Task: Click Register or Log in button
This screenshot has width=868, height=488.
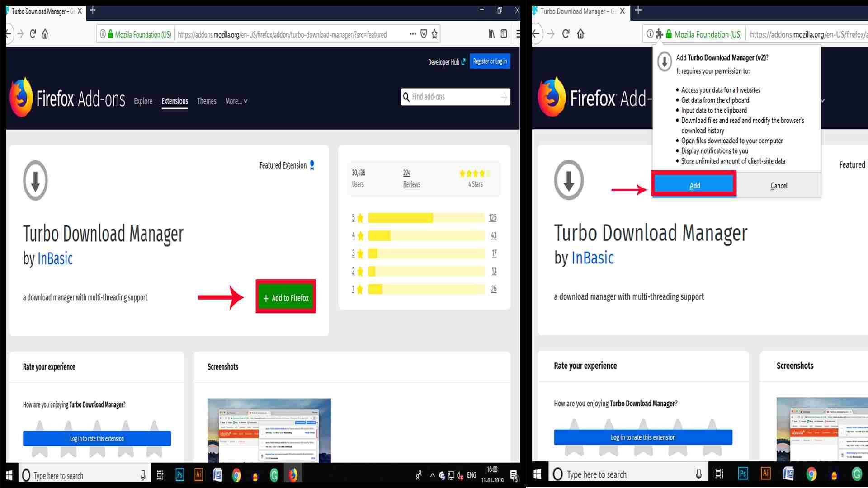Action: pos(490,61)
